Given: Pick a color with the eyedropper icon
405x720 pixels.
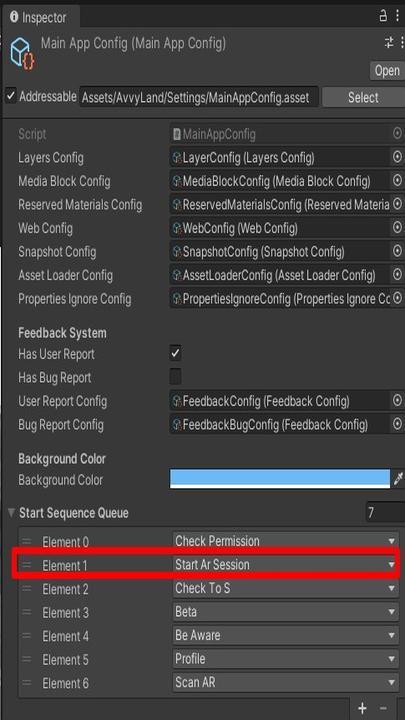Looking at the screenshot, I should point(398,479).
